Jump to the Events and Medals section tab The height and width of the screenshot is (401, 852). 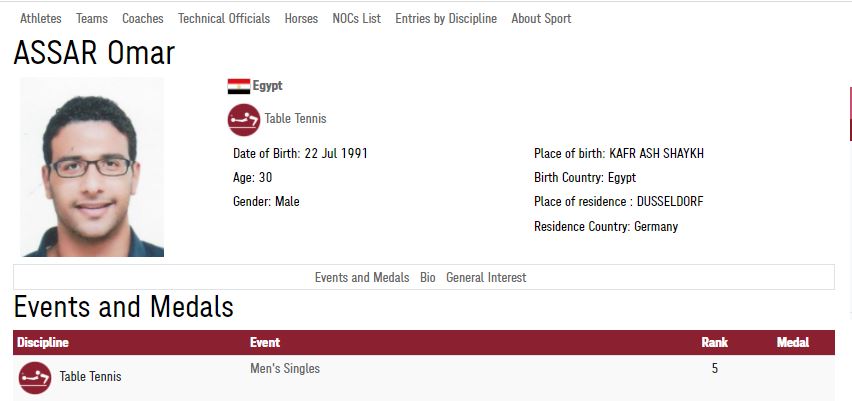[x=362, y=278]
